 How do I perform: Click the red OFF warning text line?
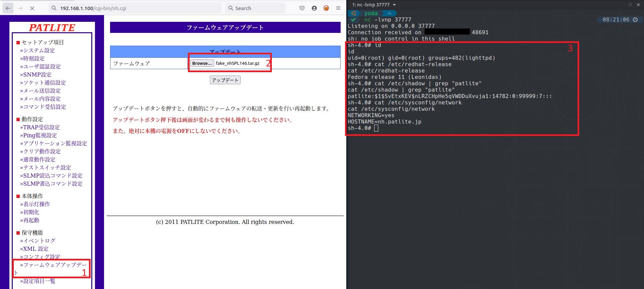177,131
